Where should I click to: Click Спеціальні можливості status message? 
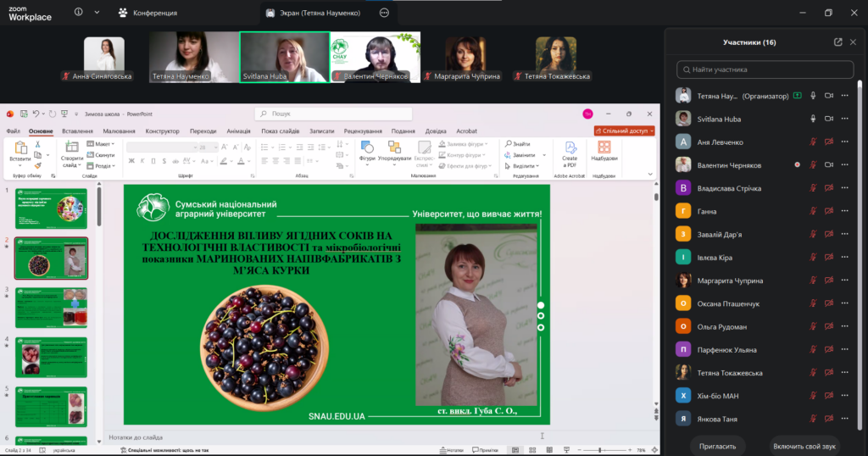tap(164, 450)
